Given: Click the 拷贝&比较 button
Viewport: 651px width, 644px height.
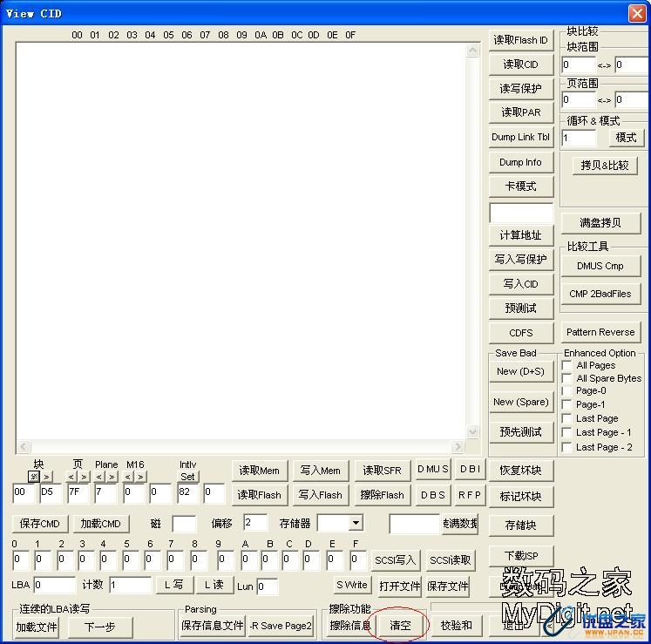Looking at the screenshot, I should point(605,166).
